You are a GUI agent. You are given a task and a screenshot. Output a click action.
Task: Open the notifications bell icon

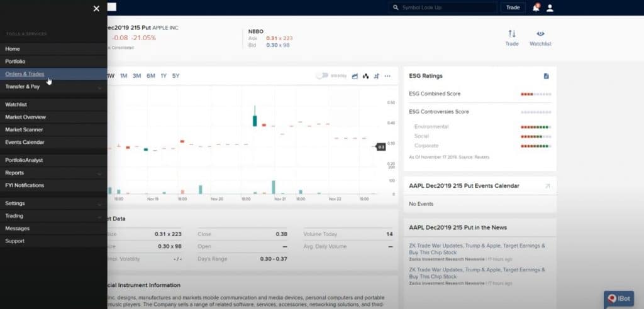point(536,8)
